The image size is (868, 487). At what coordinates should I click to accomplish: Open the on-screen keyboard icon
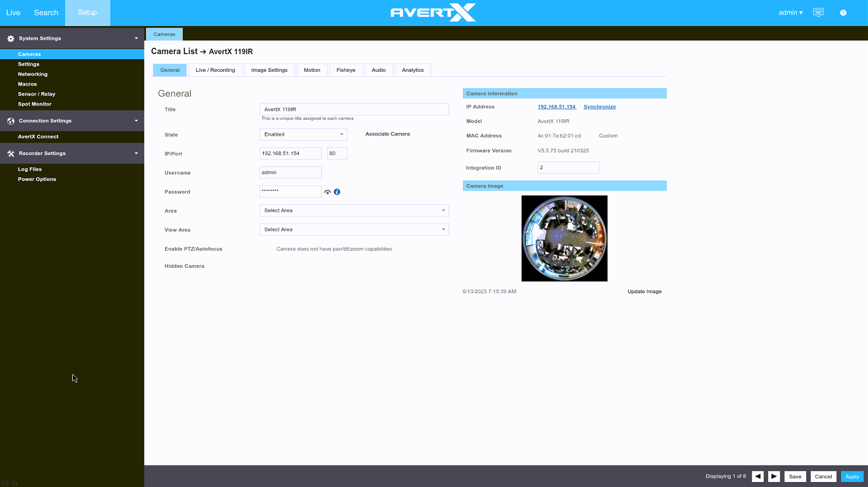click(818, 12)
